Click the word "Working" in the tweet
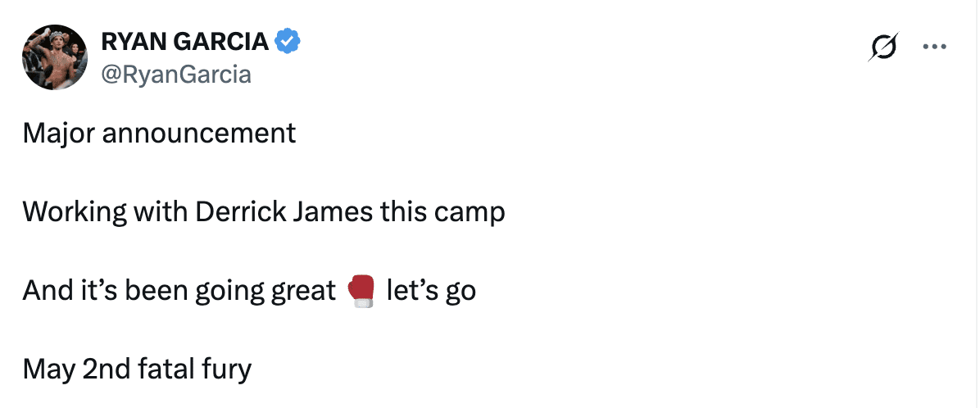Viewport: 980px width, 408px height. (75, 212)
